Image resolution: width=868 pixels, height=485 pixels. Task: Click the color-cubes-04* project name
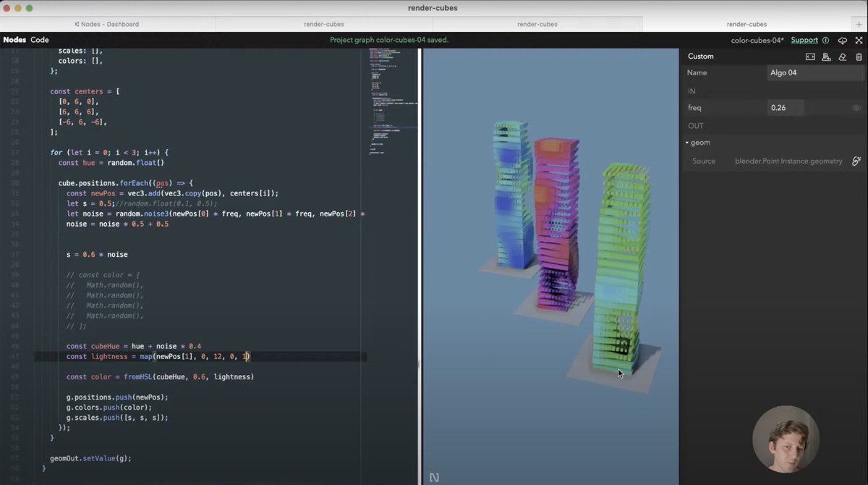(x=757, y=41)
